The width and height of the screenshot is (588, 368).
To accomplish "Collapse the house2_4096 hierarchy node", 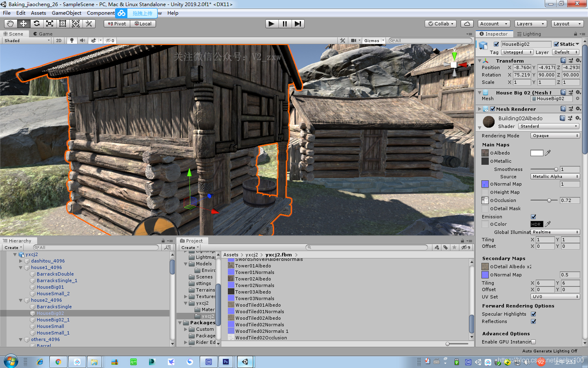I will 20,300.
